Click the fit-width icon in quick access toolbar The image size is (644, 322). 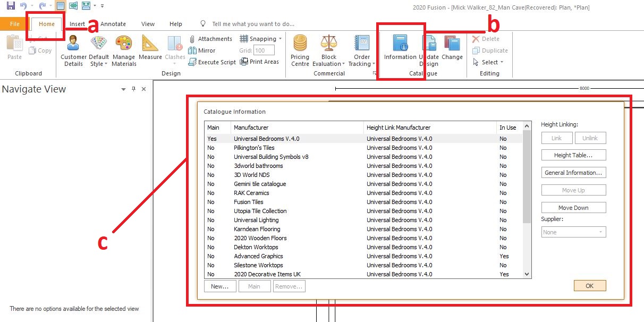pyautogui.click(x=73, y=6)
